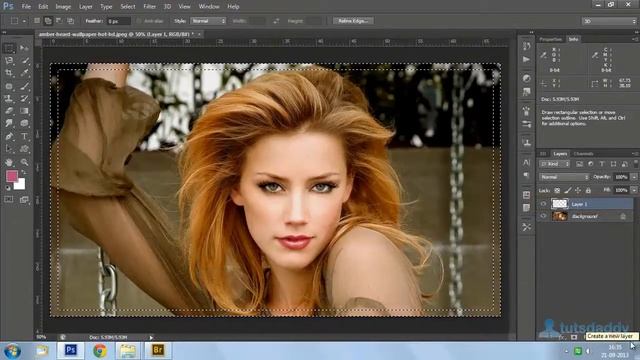Hide the Background layer eye icon

coord(543,216)
